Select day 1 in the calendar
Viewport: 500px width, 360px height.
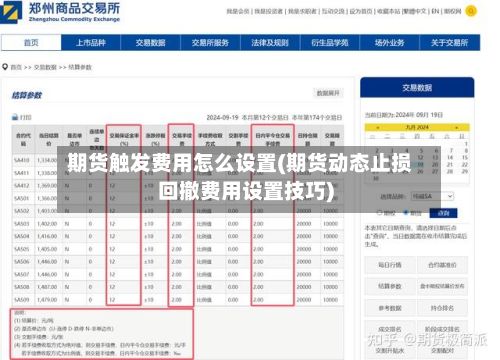click(x=466, y=144)
